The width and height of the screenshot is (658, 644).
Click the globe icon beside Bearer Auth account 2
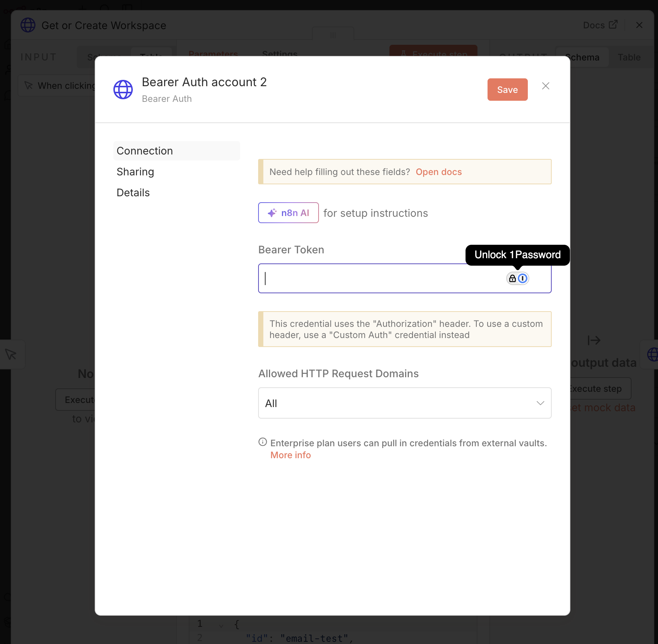(123, 90)
